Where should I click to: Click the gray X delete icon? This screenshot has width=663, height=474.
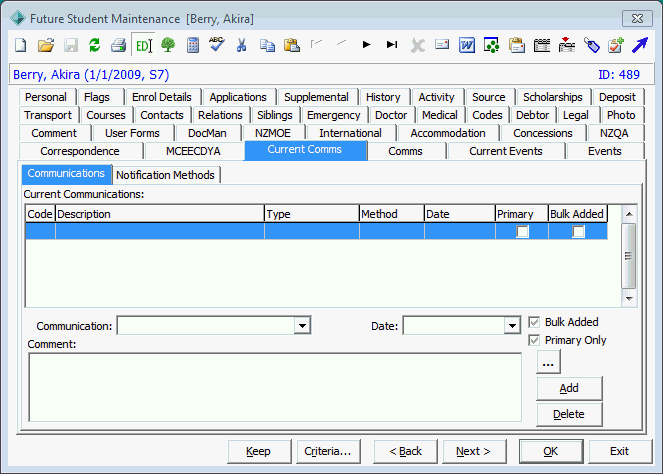(417, 45)
